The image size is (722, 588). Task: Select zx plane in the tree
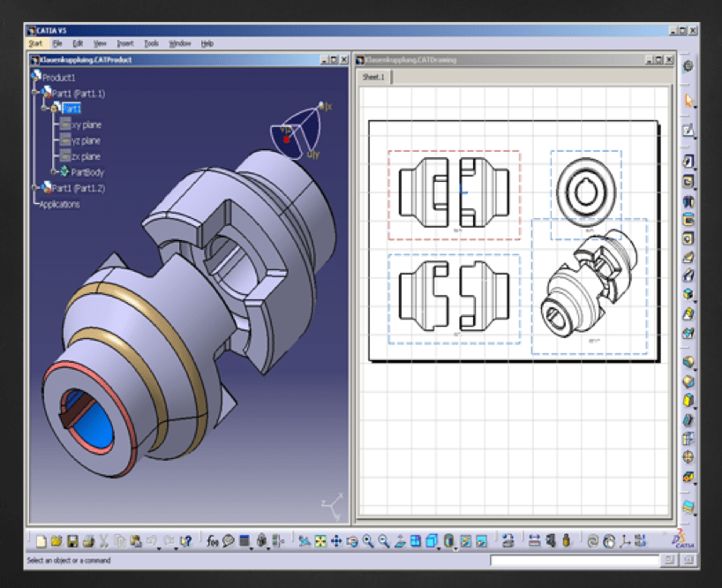pos(86,156)
